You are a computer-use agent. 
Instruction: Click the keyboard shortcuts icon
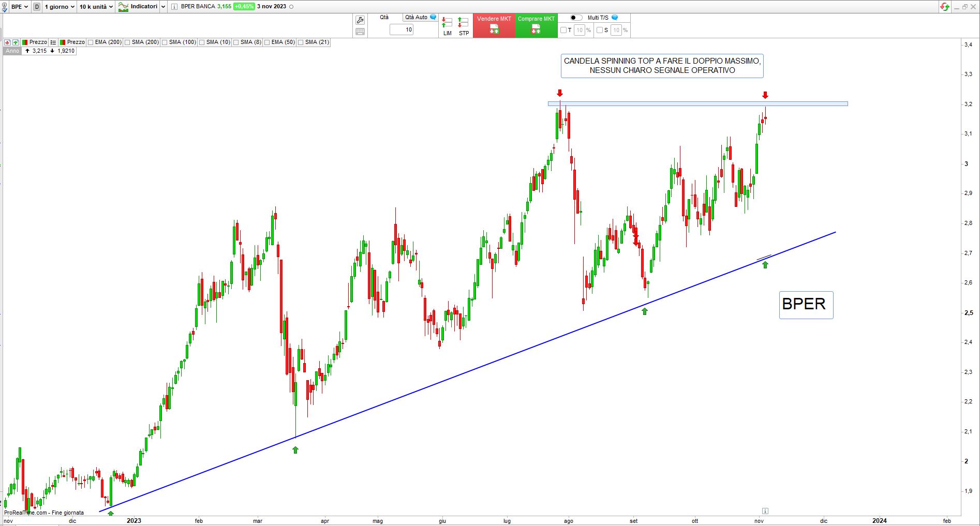tap(360, 32)
